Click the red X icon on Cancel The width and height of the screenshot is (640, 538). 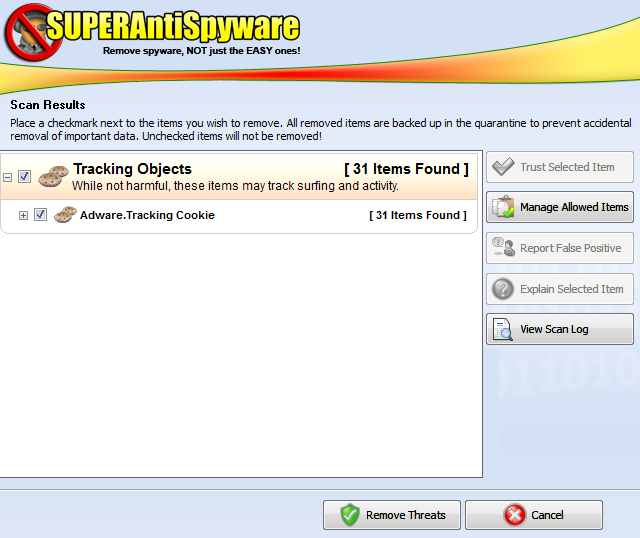(x=514, y=515)
